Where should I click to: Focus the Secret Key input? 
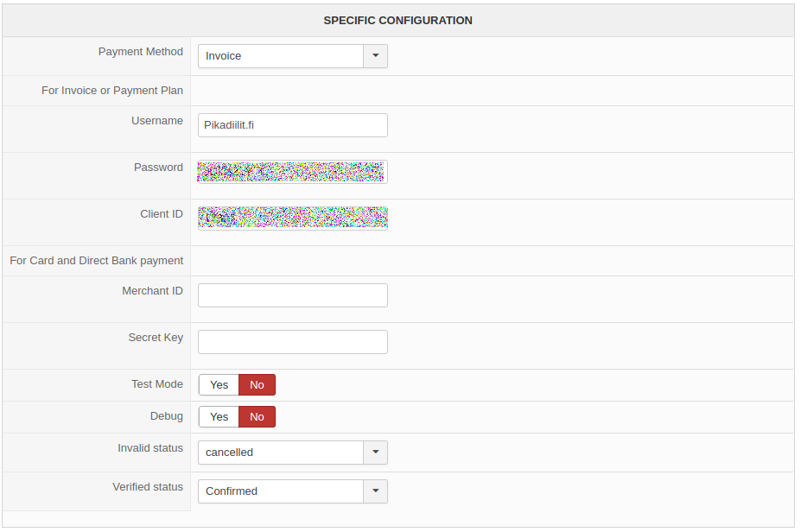(x=293, y=342)
